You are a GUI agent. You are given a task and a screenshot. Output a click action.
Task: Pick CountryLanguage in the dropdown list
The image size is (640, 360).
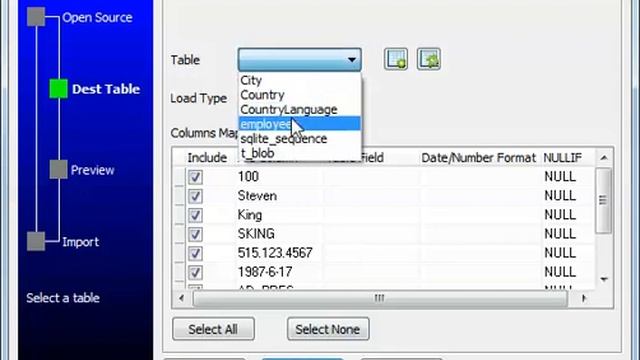[299, 109]
